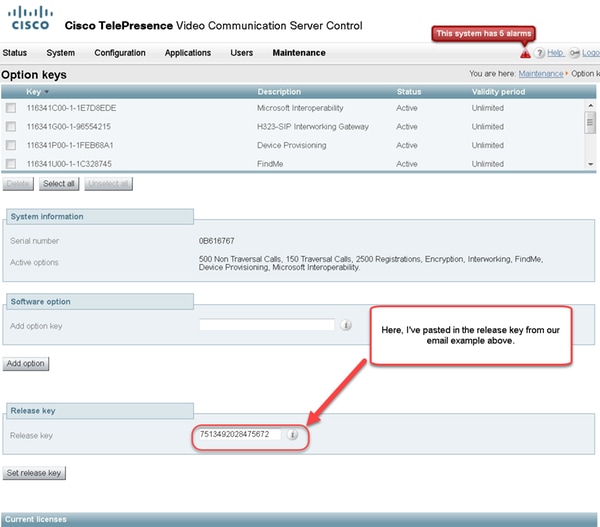Click the Set release key button
Screen dimensions: 600x527
34,473
